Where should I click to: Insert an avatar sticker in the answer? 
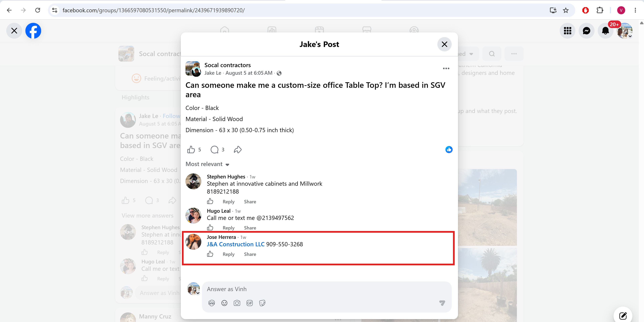point(211,303)
